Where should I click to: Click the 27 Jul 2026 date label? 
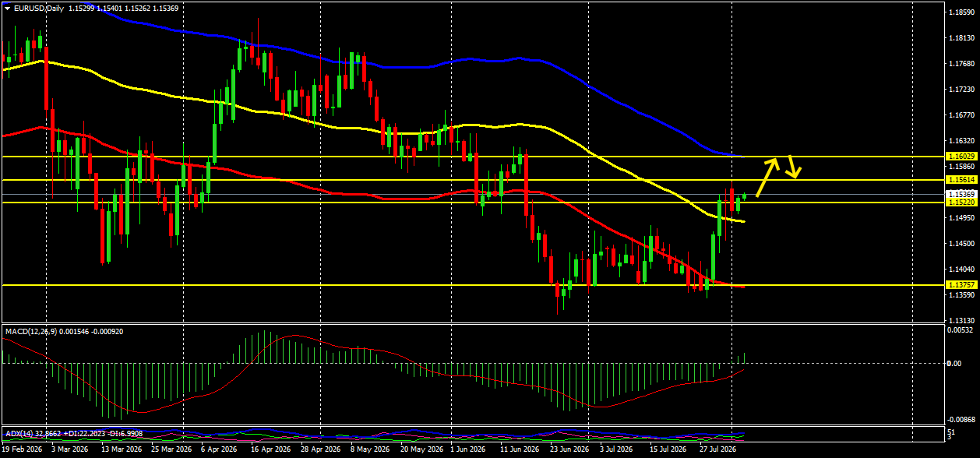point(718,449)
